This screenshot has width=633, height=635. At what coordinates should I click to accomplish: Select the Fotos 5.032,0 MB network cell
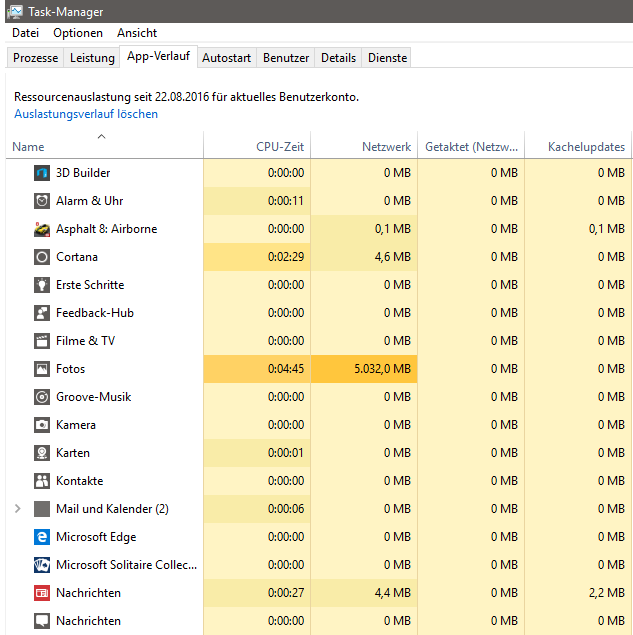pos(364,369)
